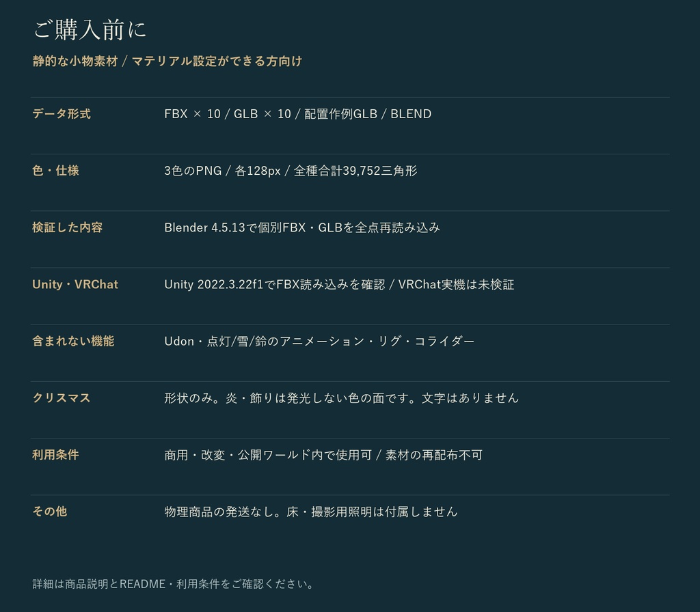Select the label 含まれない機能

[73, 342]
